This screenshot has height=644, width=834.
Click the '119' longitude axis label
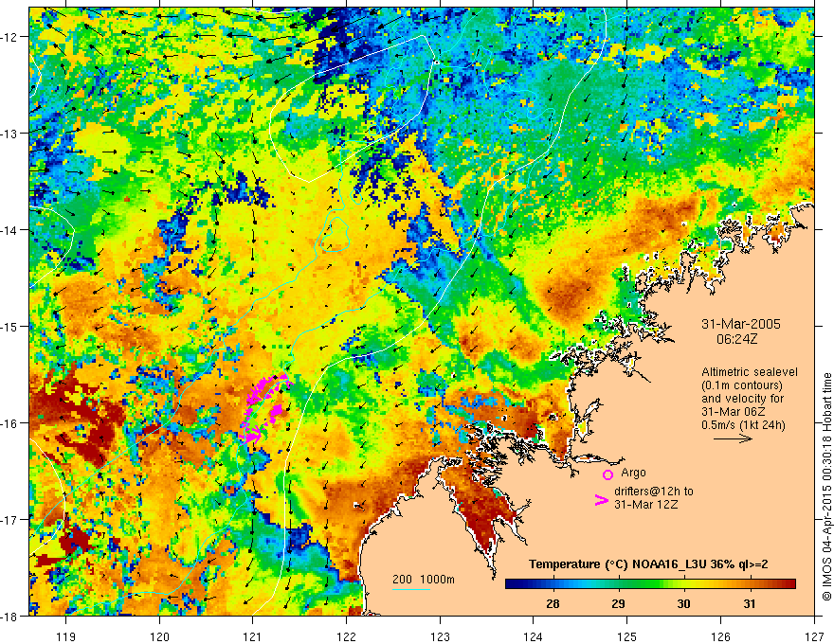[66, 636]
